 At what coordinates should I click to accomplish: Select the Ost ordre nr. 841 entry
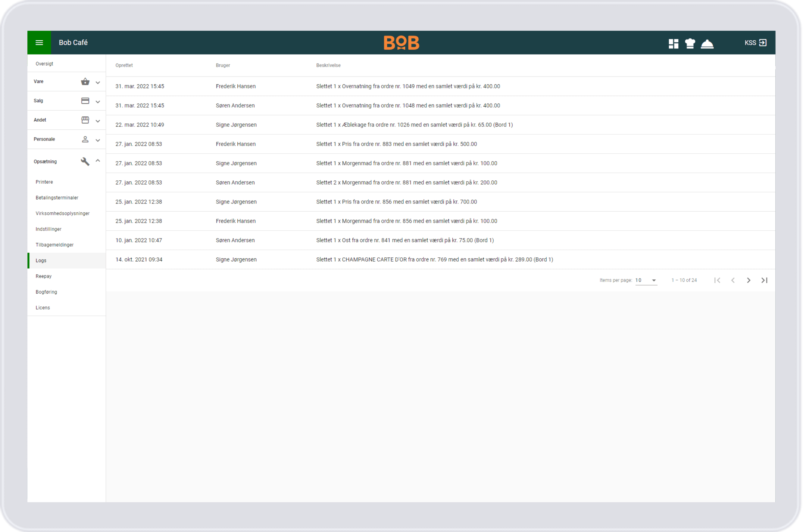[441, 240]
